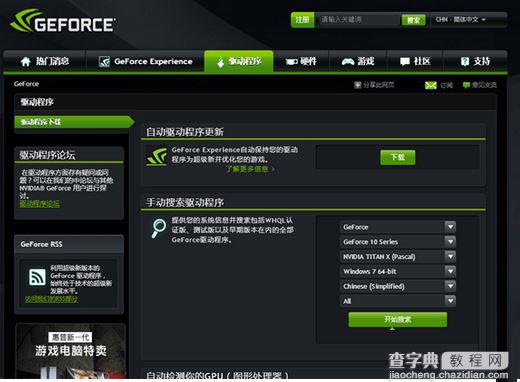Click the green 注册 register button
The height and width of the screenshot is (382, 520).
[302, 20]
